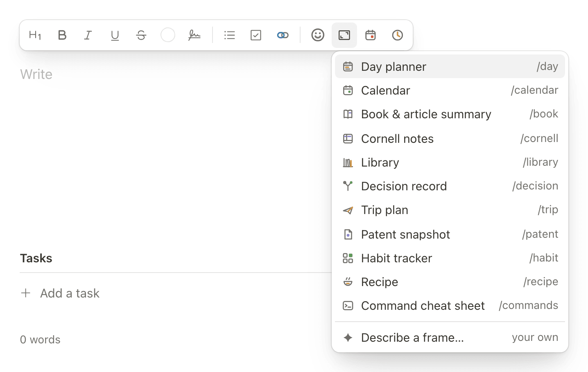Insert a bulleted list

coord(230,35)
